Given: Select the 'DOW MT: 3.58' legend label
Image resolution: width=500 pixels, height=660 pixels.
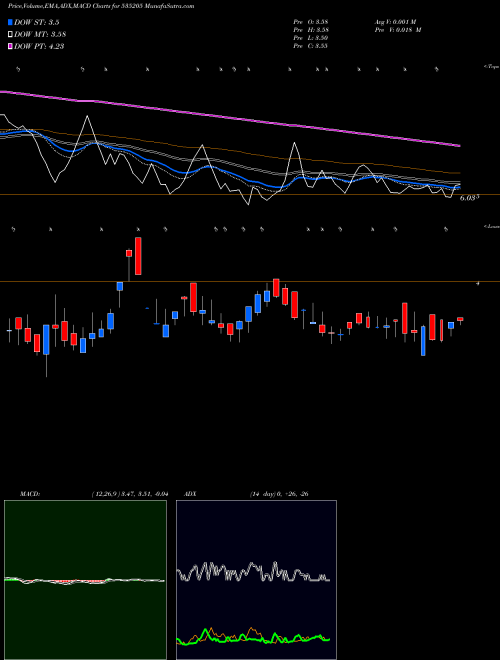Looking at the screenshot, I should click(x=40, y=35).
